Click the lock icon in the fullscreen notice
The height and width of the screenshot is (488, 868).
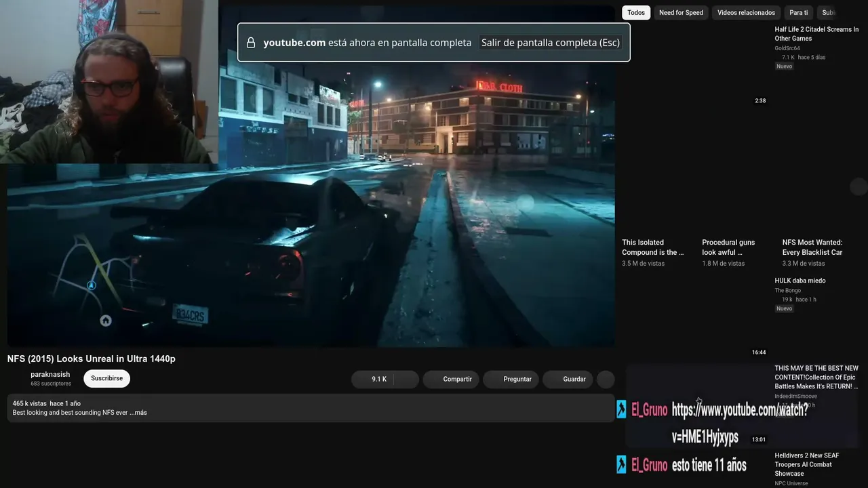pyautogui.click(x=251, y=43)
